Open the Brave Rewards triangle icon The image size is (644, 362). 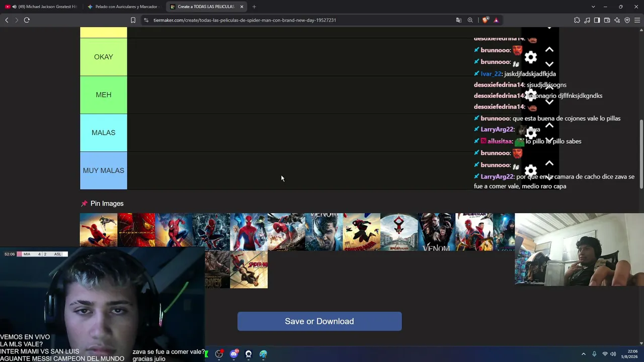(x=496, y=20)
